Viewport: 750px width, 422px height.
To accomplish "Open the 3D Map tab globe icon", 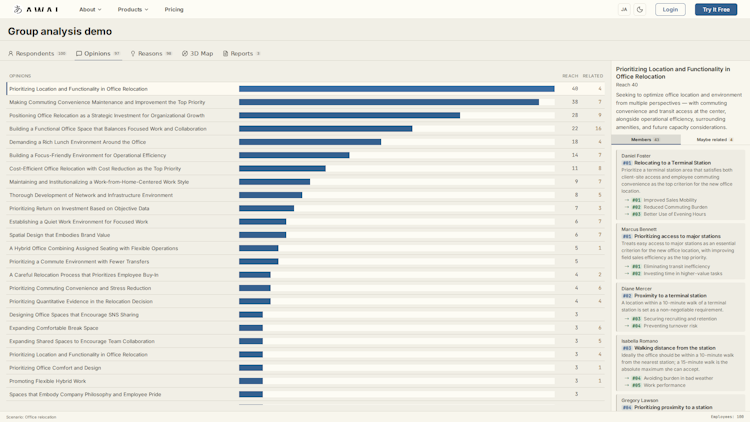I will 185,54.
